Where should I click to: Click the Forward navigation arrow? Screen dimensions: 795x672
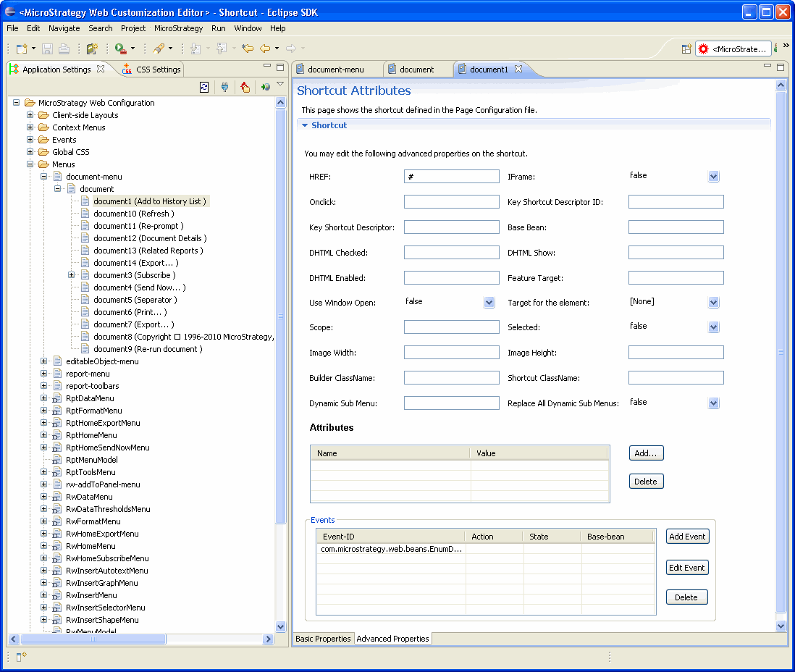(x=291, y=49)
